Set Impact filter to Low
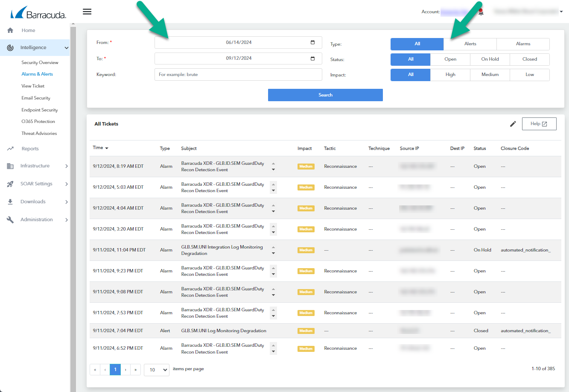The width and height of the screenshot is (569, 392). click(530, 75)
